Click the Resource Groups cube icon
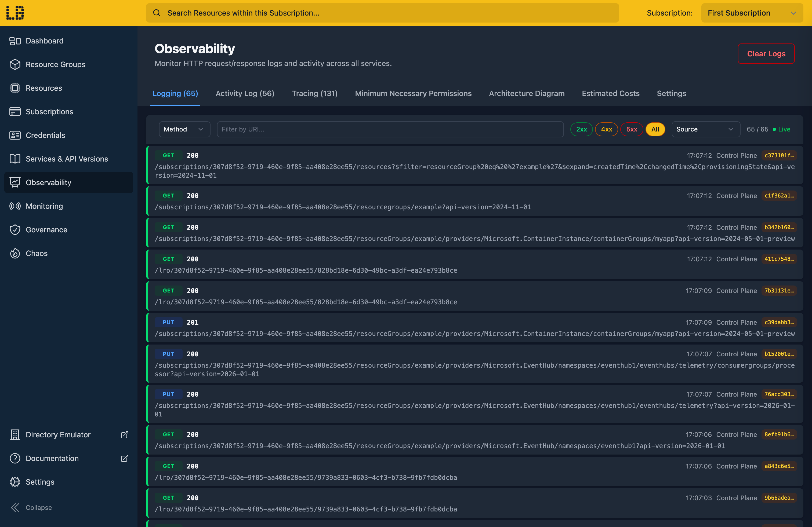 15,64
